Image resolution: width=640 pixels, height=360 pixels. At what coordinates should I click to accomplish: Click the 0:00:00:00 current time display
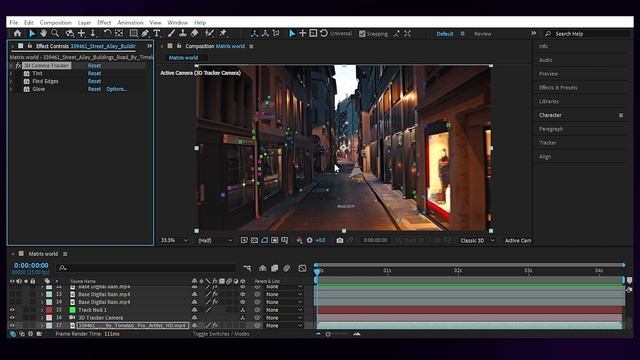pos(31,265)
